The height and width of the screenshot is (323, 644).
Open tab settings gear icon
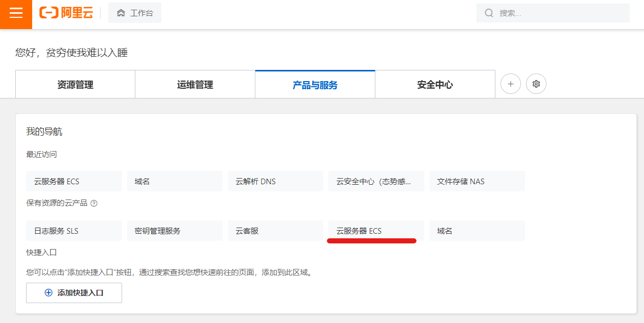point(536,84)
